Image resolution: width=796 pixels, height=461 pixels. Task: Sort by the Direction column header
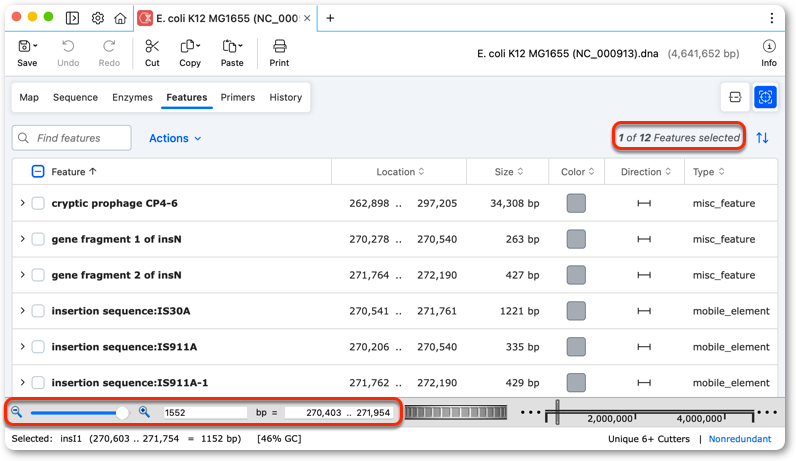[646, 172]
